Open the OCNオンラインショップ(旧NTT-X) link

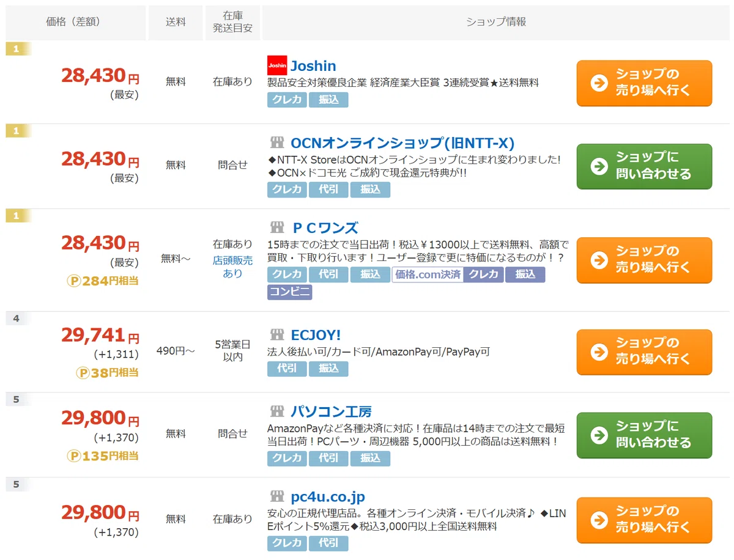click(x=402, y=143)
